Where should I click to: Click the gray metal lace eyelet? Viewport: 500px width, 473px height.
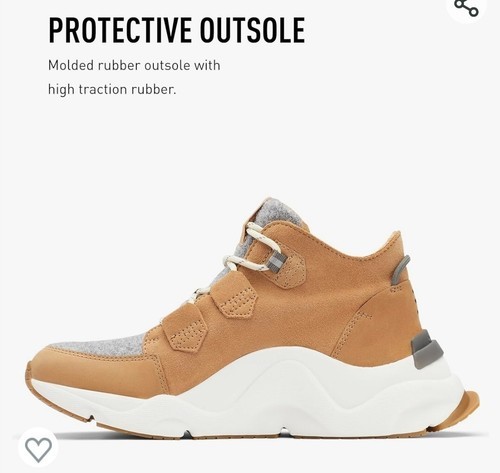(x=276, y=260)
